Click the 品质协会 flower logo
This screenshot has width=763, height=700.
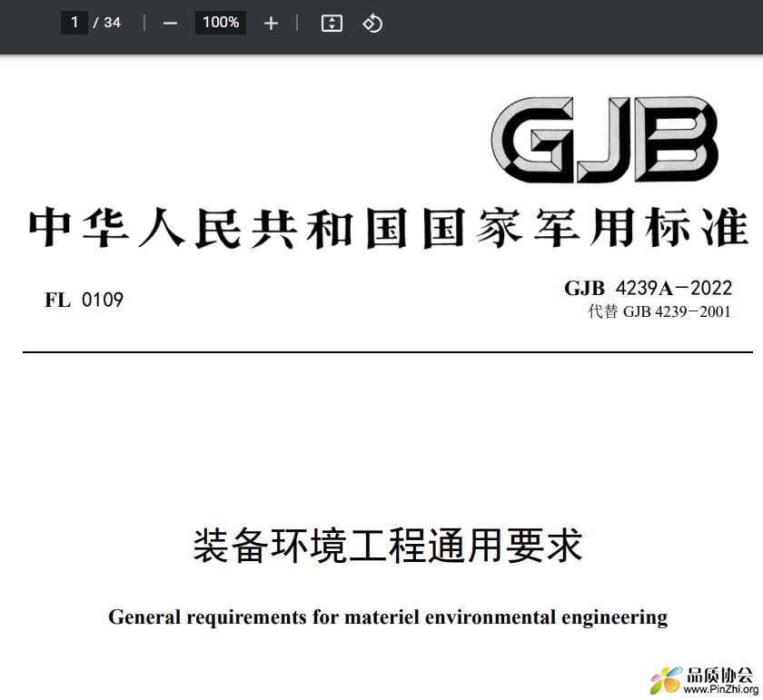pyautogui.click(x=666, y=679)
